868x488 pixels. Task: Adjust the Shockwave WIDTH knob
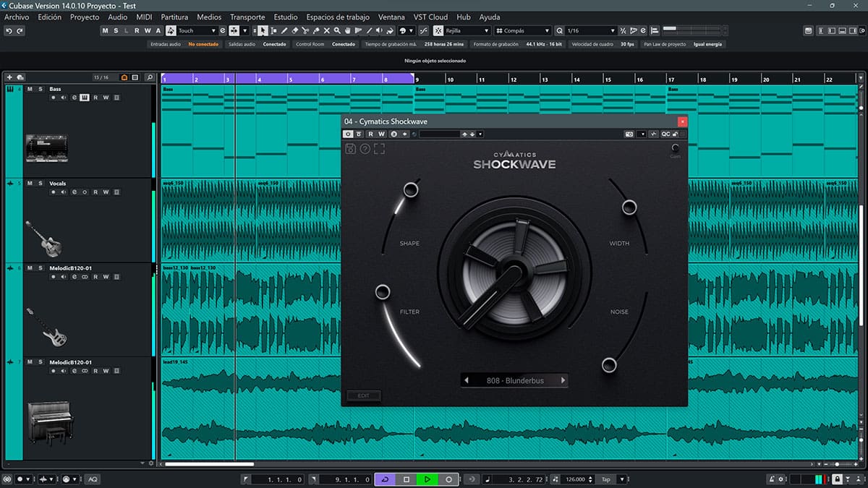click(x=629, y=208)
